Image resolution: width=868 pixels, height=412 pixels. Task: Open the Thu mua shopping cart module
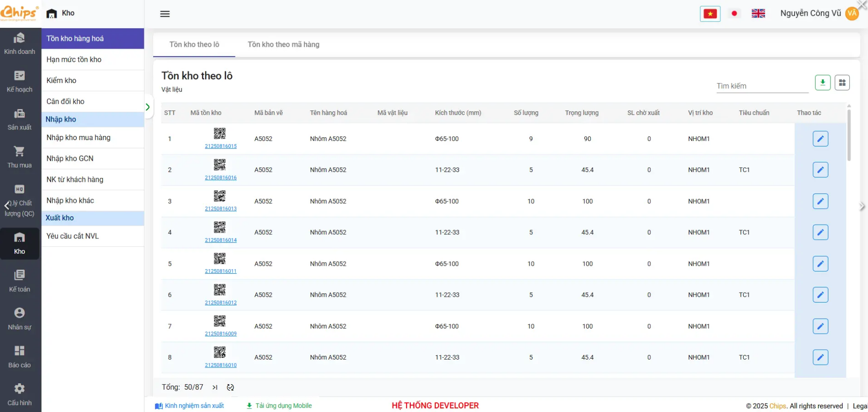[x=19, y=157]
